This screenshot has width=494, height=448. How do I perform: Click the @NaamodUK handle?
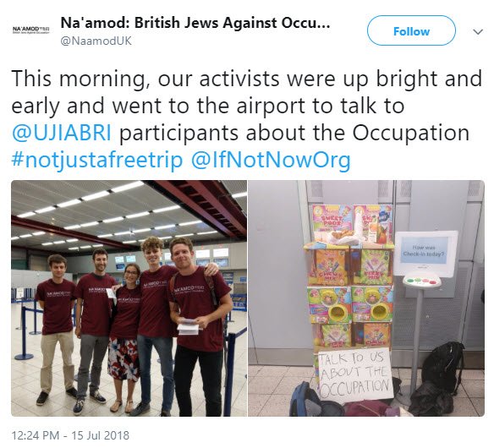click(96, 41)
